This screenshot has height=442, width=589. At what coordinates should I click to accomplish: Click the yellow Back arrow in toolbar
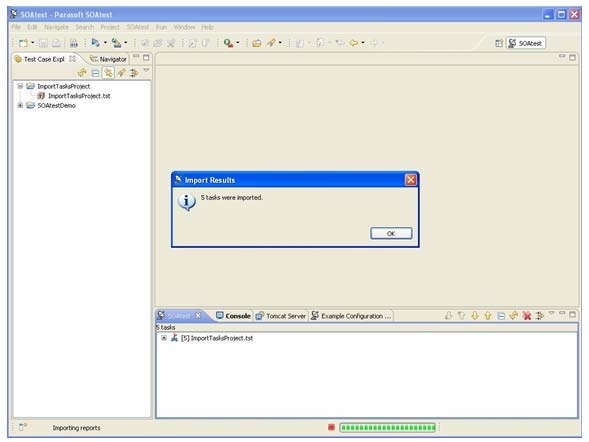coord(353,43)
